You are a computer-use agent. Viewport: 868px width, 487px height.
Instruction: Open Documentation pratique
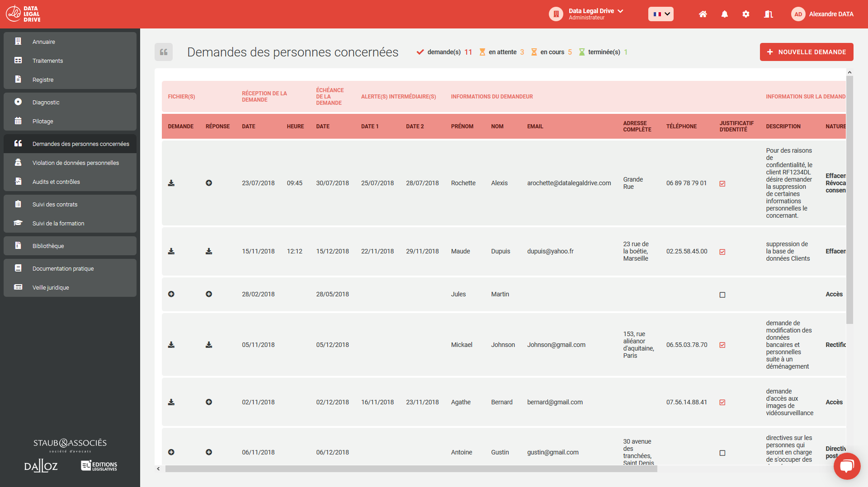[70, 268]
